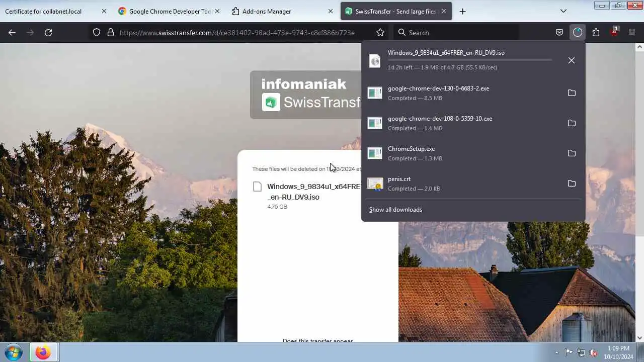The image size is (644, 362).
Task: Click the ISO disc file icon
Action: point(375,61)
